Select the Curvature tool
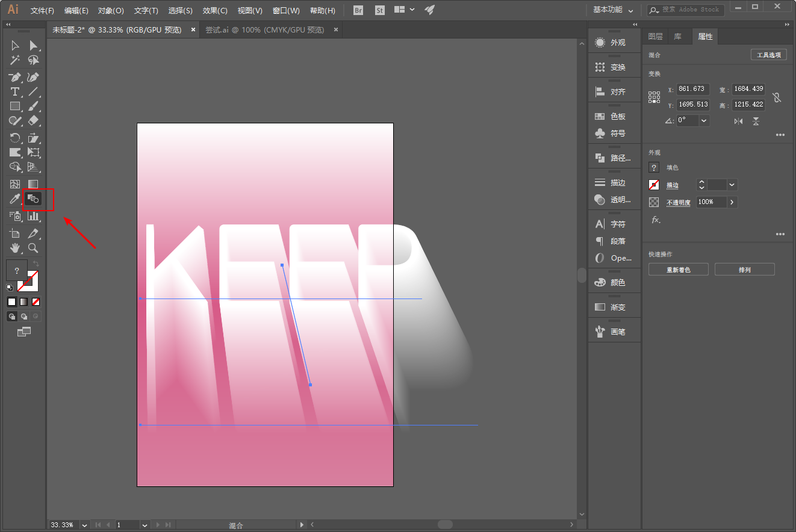Viewport: 796px width, 532px height. 34,77
